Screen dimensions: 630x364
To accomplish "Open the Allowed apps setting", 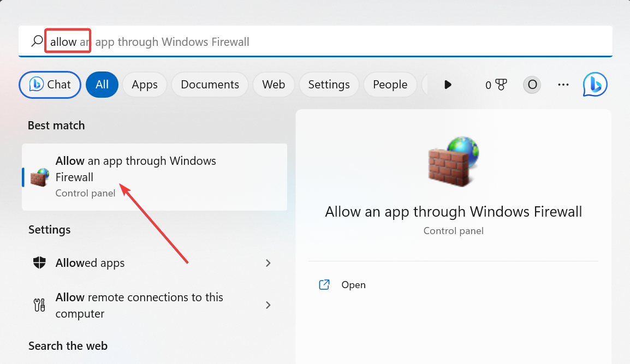I will 154,263.
